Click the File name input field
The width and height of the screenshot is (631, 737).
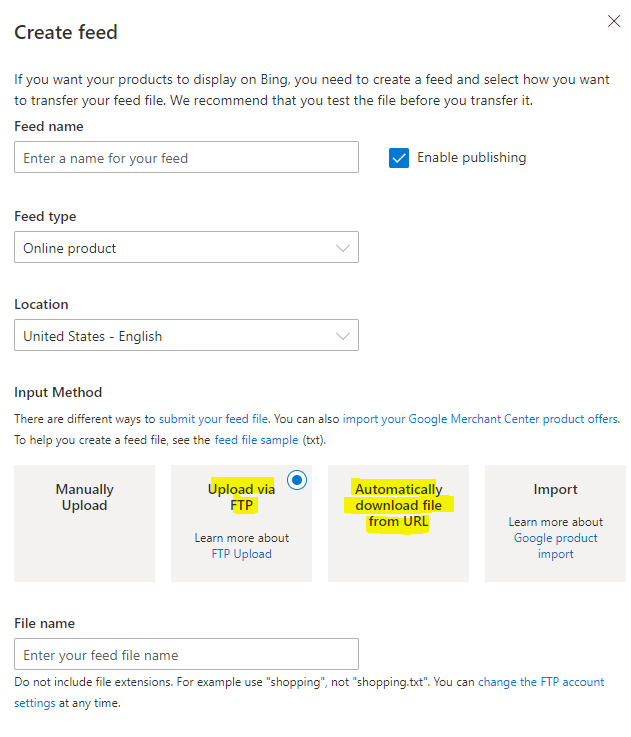point(186,655)
